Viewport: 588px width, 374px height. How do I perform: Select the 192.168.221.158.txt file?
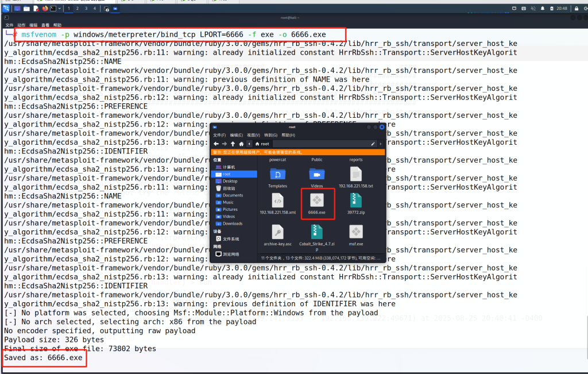pyautogui.click(x=356, y=178)
